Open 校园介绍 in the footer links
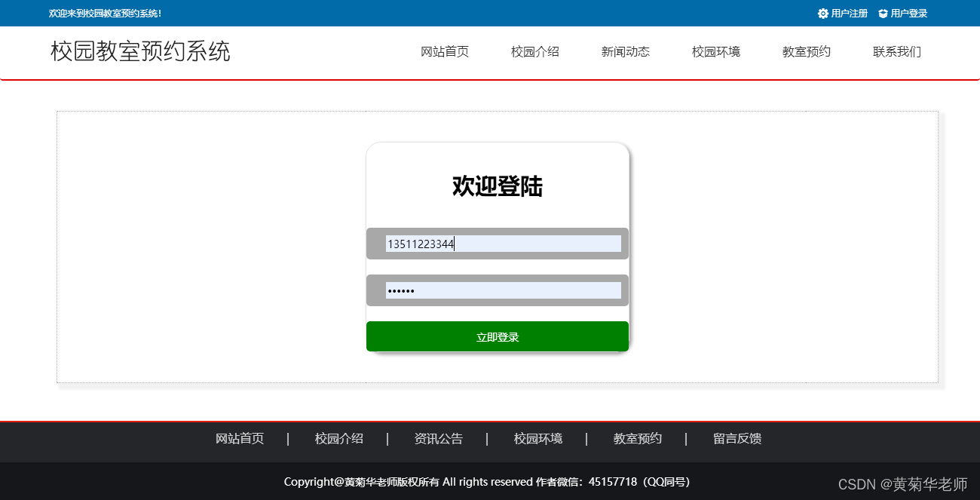Screen dimensions: 980x500 [x=338, y=438]
